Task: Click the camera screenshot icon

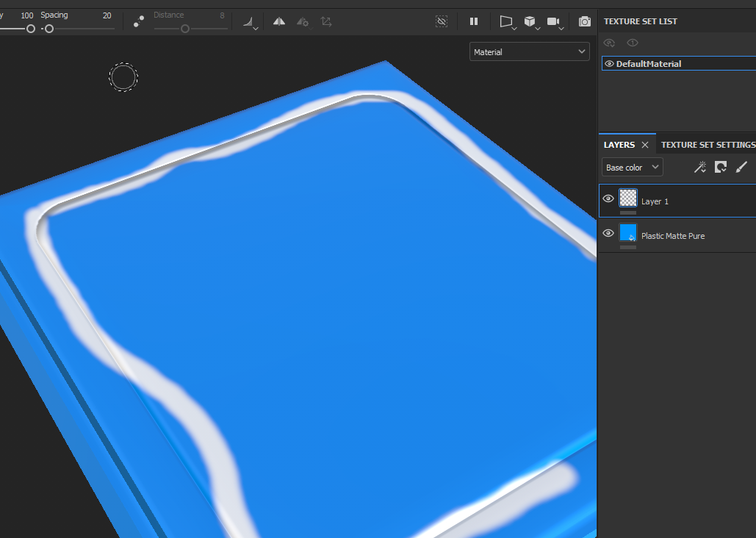Action: tap(584, 22)
